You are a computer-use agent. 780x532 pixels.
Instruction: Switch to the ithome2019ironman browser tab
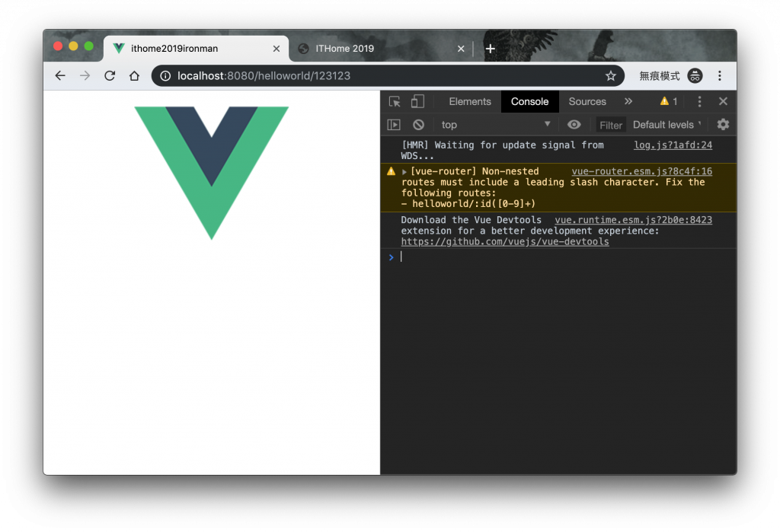click(x=196, y=49)
